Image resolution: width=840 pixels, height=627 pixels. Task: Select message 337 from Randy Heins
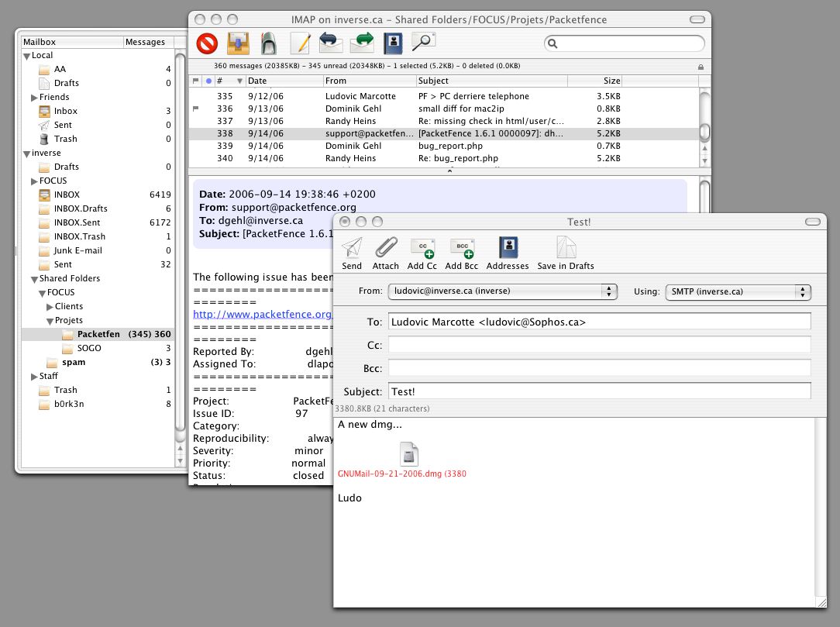(x=444, y=121)
